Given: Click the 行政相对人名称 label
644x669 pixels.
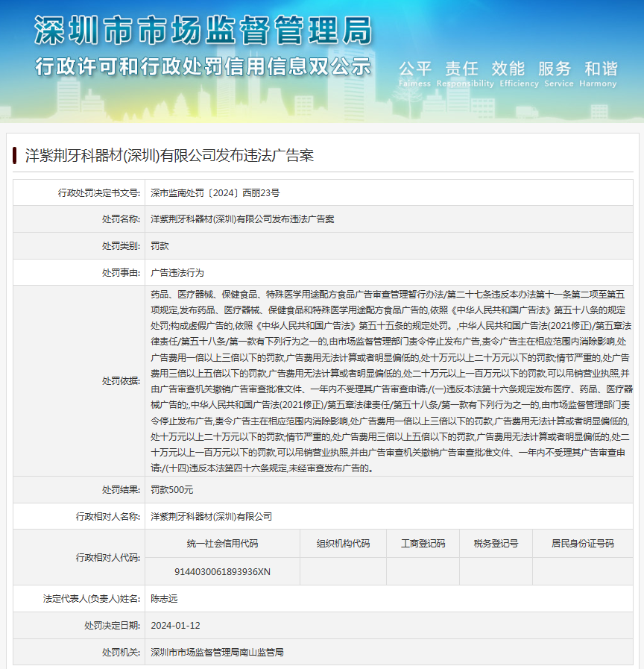Looking at the screenshot, I should point(108,517).
